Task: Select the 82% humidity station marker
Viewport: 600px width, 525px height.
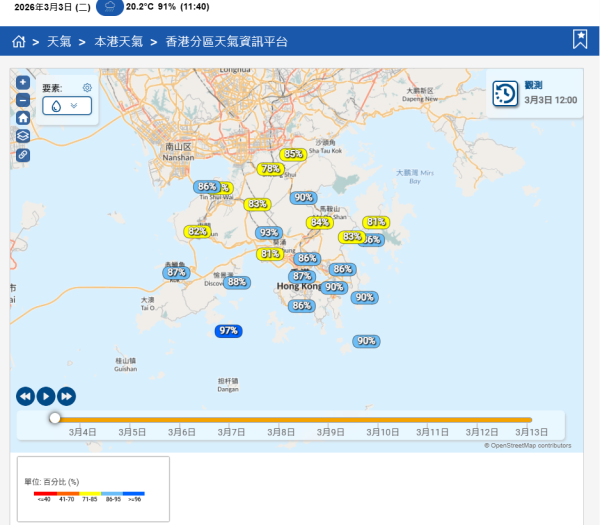Action: coord(197,231)
